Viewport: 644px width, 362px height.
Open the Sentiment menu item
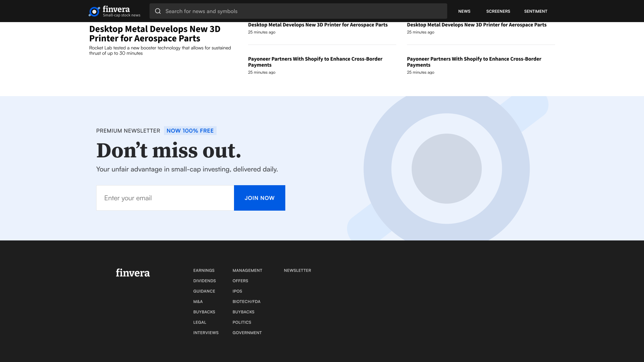click(535, 11)
